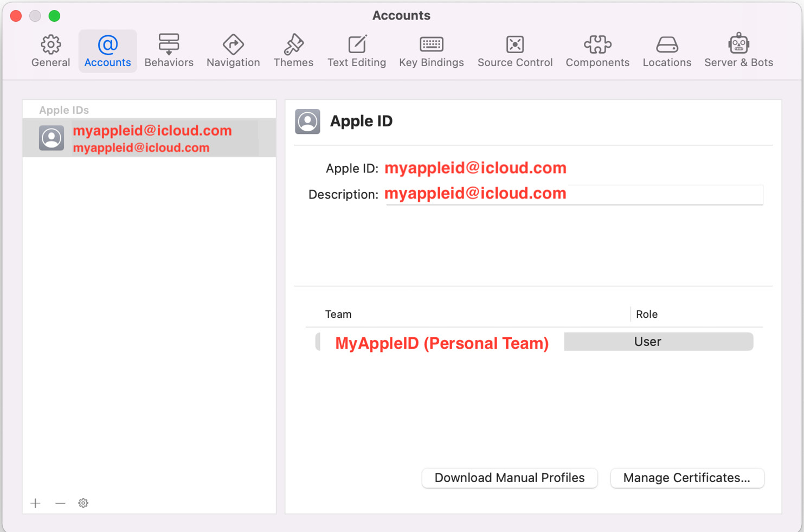Remove selected account with minus button
Image resolution: width=804 pixels, height=532 pixels.
click(x=60, y=503)
